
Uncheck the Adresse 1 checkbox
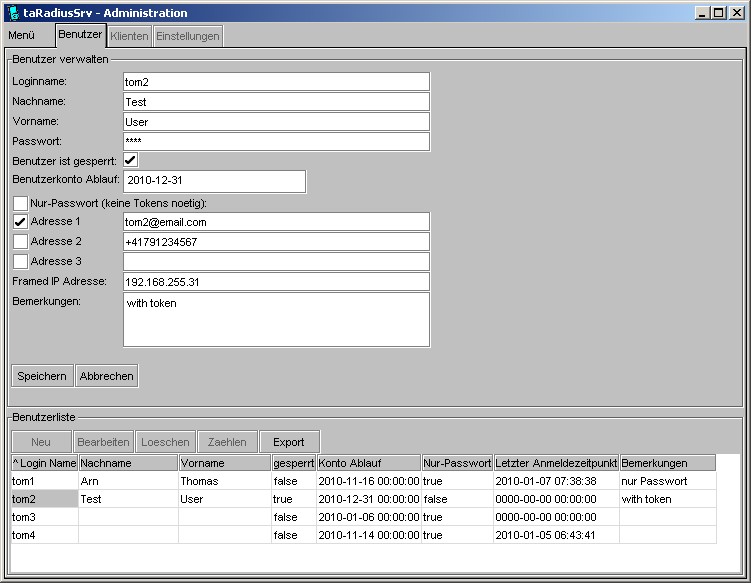pos(20,222)
